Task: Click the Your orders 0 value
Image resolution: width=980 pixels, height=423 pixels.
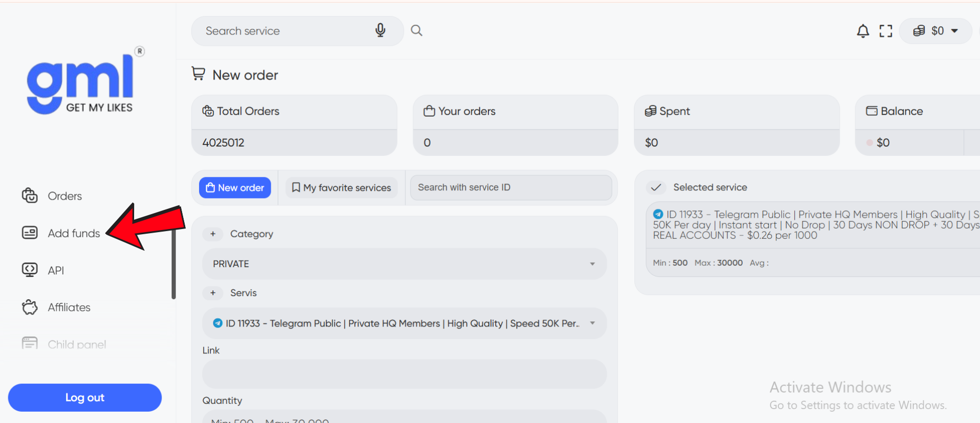Action: pos(427,142)
